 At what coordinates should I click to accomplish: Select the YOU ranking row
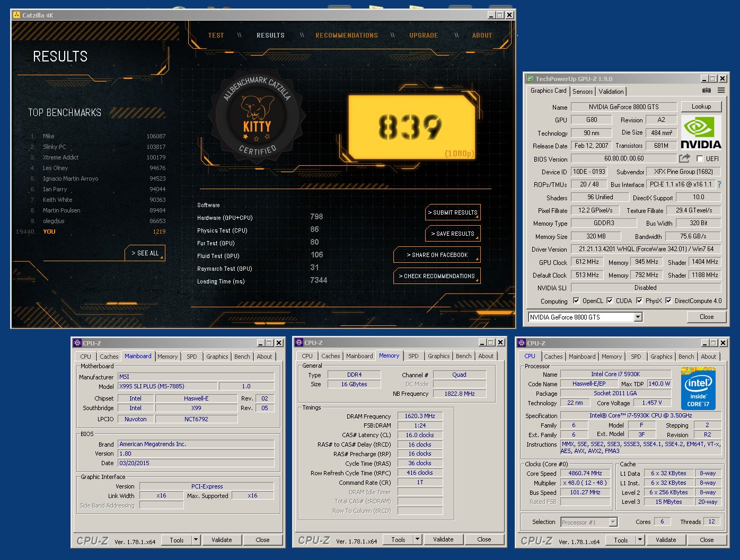(91, 232)
